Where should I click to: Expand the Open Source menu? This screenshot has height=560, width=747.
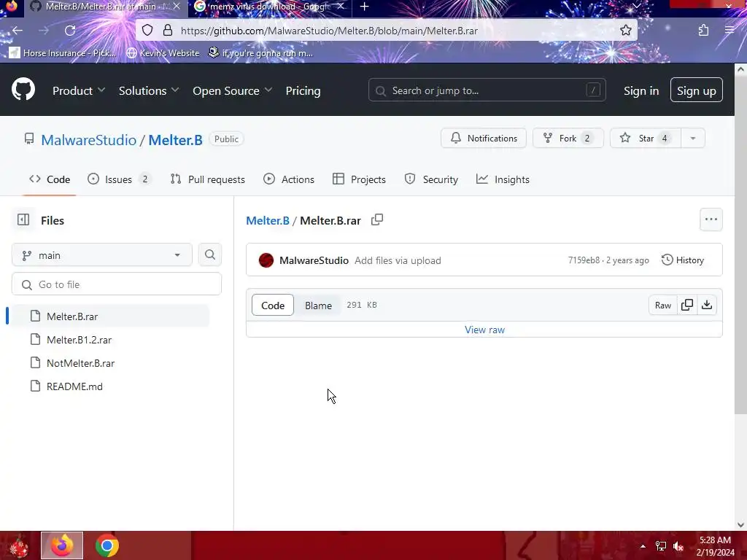pyautogui.click(x=233, y=90)
